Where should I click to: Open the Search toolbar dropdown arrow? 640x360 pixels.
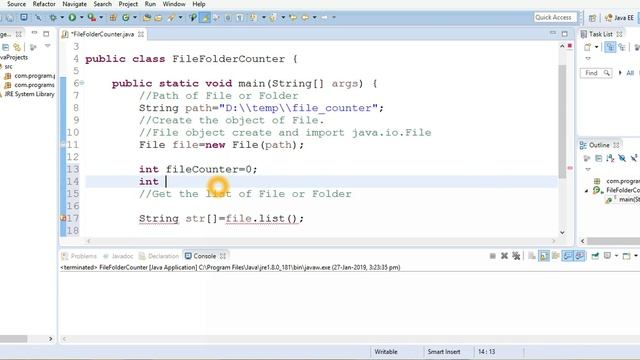click(x=180, y=18)
